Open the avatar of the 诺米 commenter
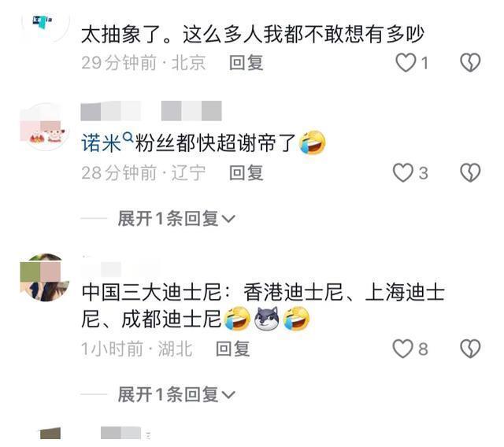Viewport: 504px width, 447px height. coord(45,127)
